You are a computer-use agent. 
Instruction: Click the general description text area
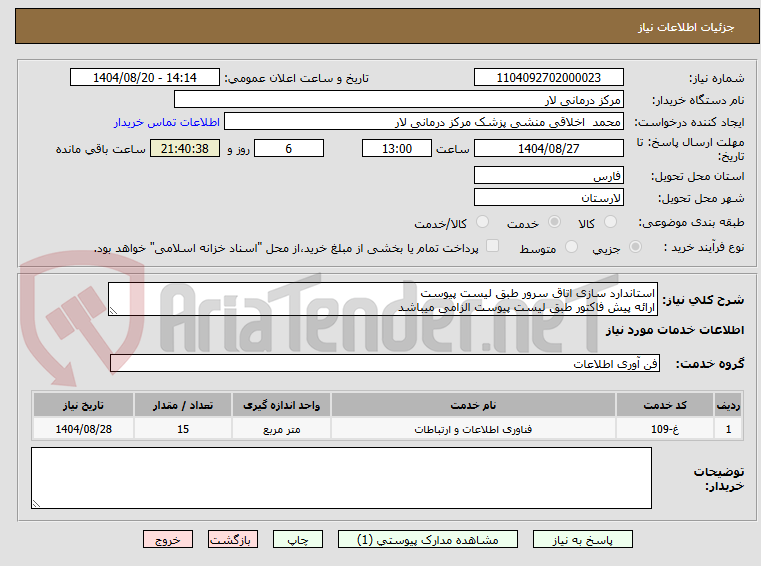pyautogui.click(x=383, y=300)
